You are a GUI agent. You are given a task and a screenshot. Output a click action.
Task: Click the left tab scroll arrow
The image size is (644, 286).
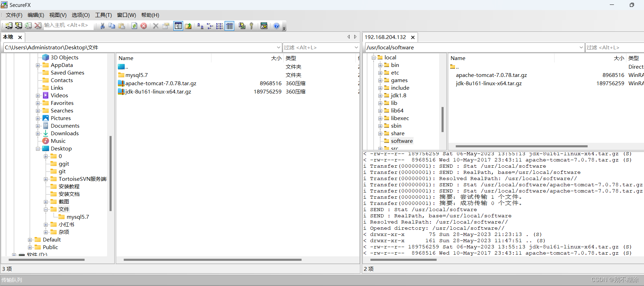349,37
